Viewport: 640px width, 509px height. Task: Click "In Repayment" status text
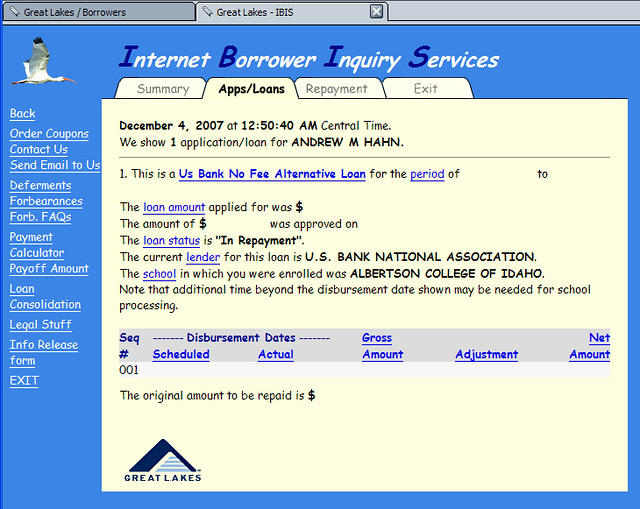[x=260, y=240]
